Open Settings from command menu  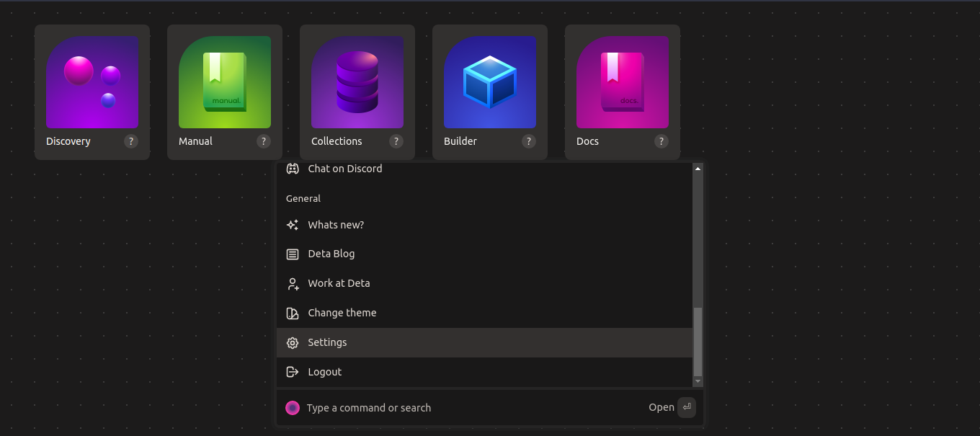[484, 343]
